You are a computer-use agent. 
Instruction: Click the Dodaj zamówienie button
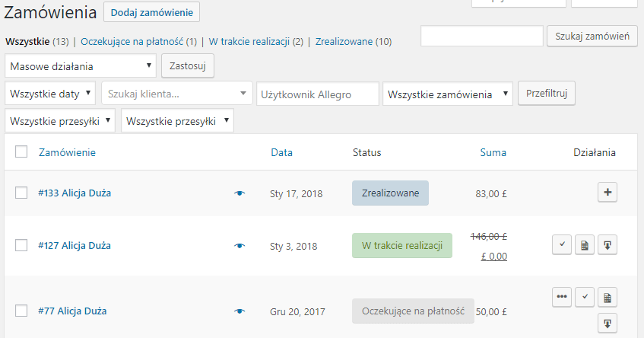click(151, 12)
